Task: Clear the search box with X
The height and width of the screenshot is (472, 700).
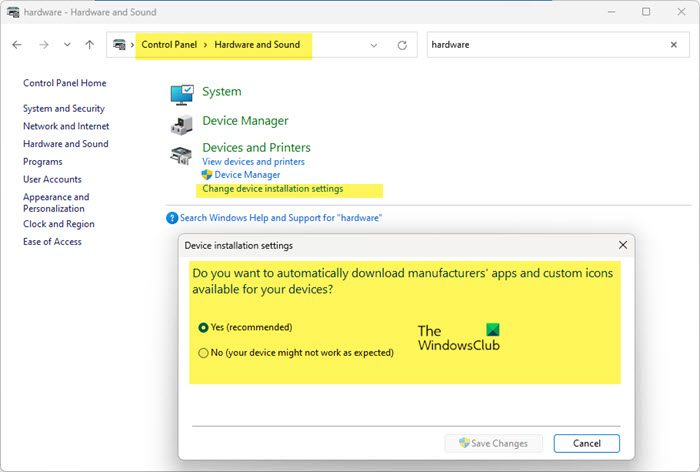Action: 673,45
